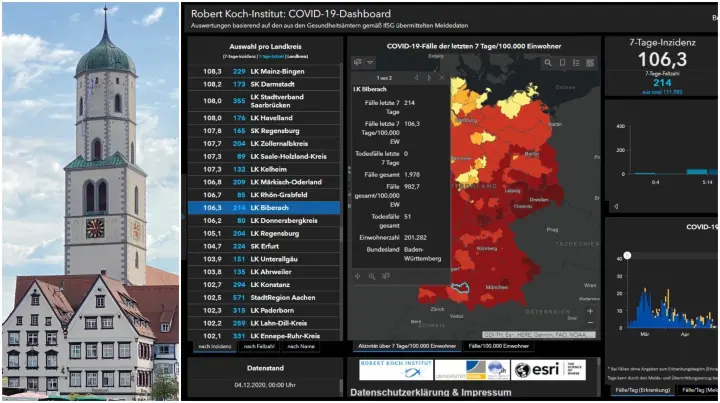This screenshot has height=403, width=720.
Task: Zoom in the map with plus button
Action: (x=590, y=310)
